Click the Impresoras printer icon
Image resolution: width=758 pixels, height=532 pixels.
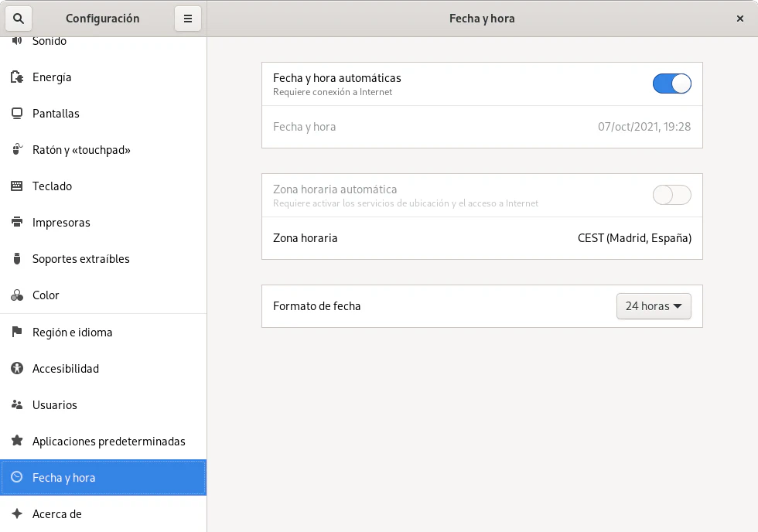17,223
